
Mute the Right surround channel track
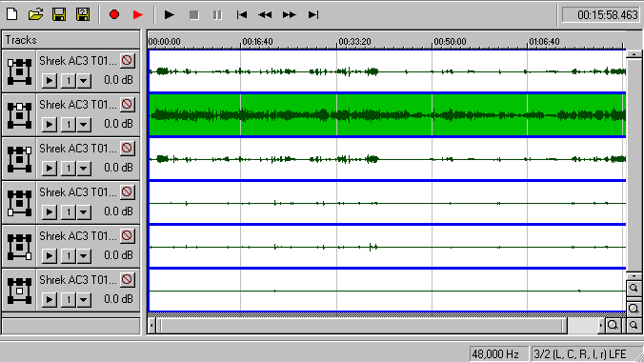[x=128, y=236]
